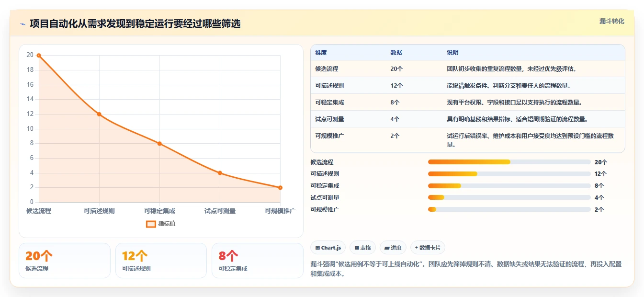Click the 12个 value in the table
The image size is (644, 297).
[x=396, y=86]
